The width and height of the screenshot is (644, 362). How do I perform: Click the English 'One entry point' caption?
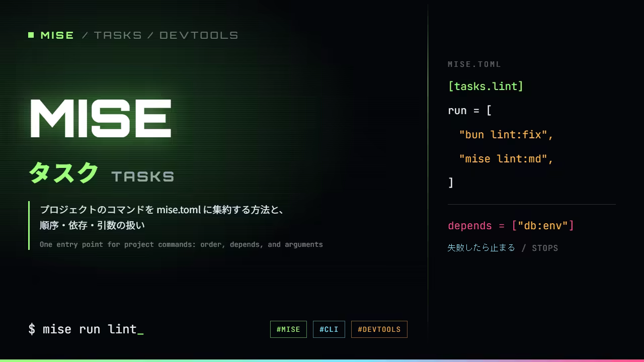181,244
